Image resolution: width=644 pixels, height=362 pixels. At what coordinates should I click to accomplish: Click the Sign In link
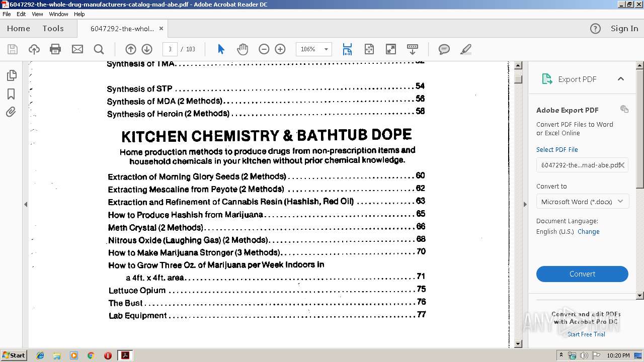(x=624, y=29)
